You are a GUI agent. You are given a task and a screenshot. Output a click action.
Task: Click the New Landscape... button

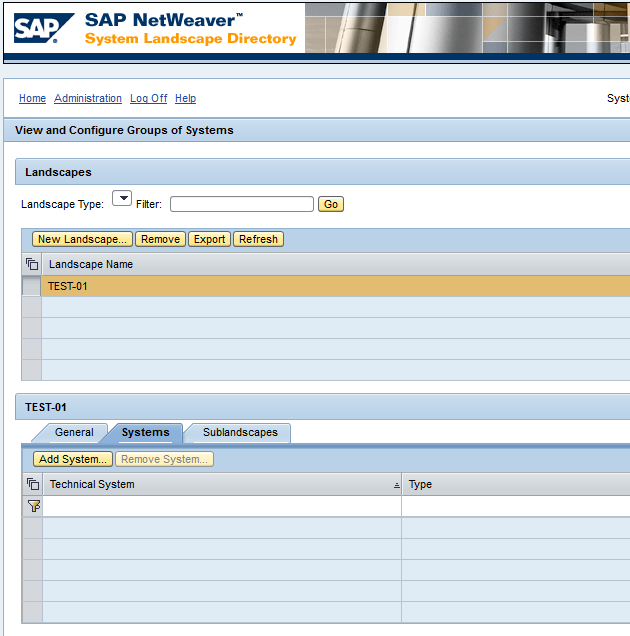pyautogui.click(x=82, y=239)
